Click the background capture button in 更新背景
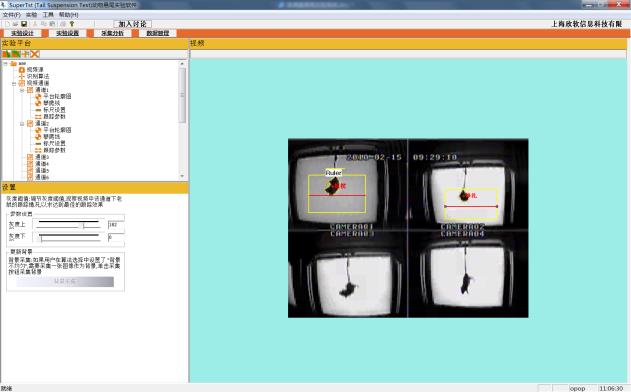The image size is (631, 392). (65, 282)
